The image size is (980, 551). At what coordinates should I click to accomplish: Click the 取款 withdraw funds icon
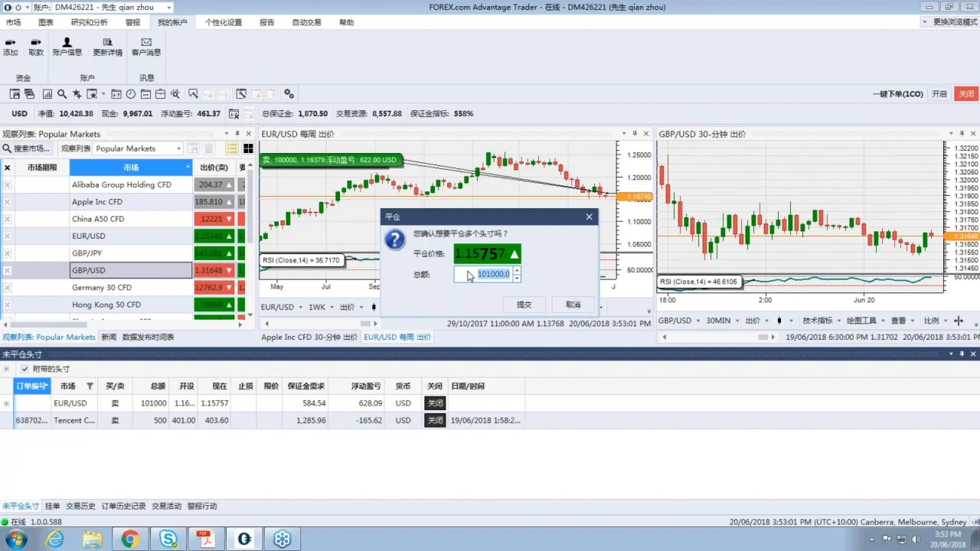tap(36, 47)
